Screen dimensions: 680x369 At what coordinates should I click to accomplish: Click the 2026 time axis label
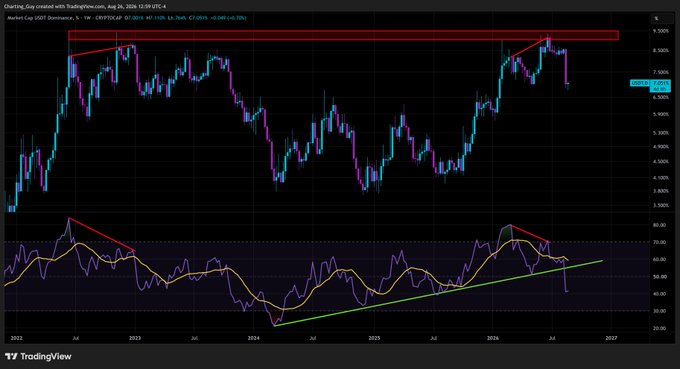coord(493,338)
